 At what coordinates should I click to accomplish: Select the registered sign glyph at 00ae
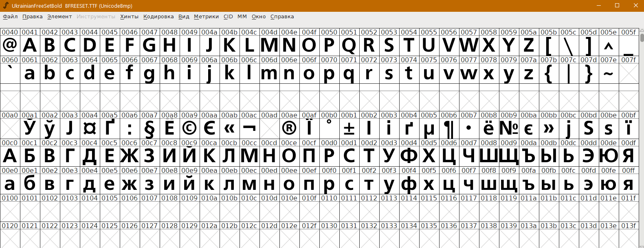pos(289,128)
